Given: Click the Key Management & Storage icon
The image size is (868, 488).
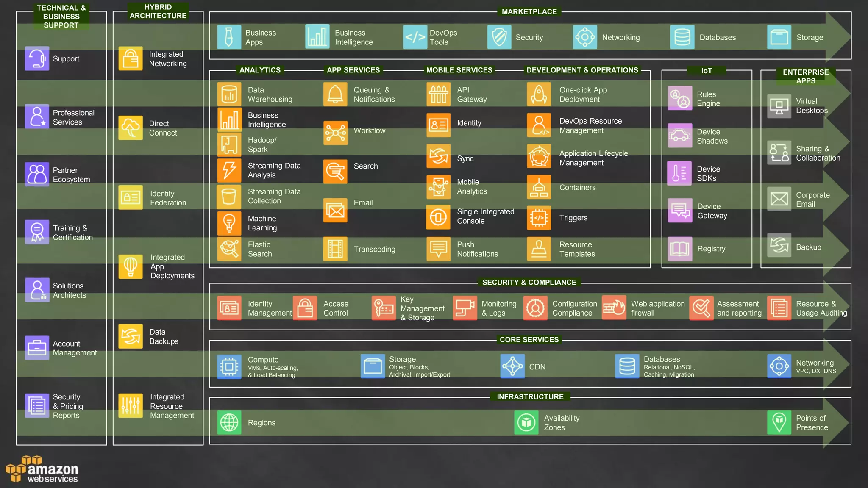Looking at the screenshot, I should (x=384, y=308).
